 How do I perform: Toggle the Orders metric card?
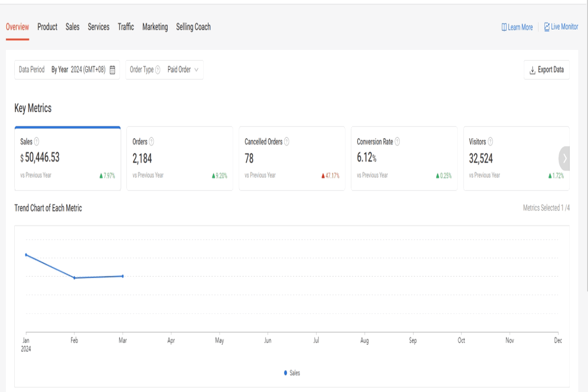[180, 159]
